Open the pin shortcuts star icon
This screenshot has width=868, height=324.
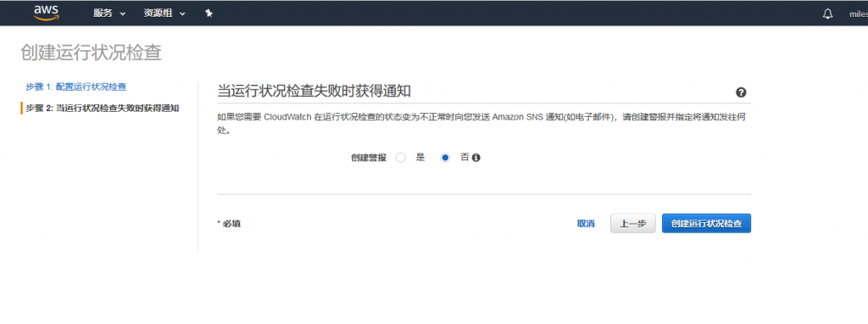[209, 14]
